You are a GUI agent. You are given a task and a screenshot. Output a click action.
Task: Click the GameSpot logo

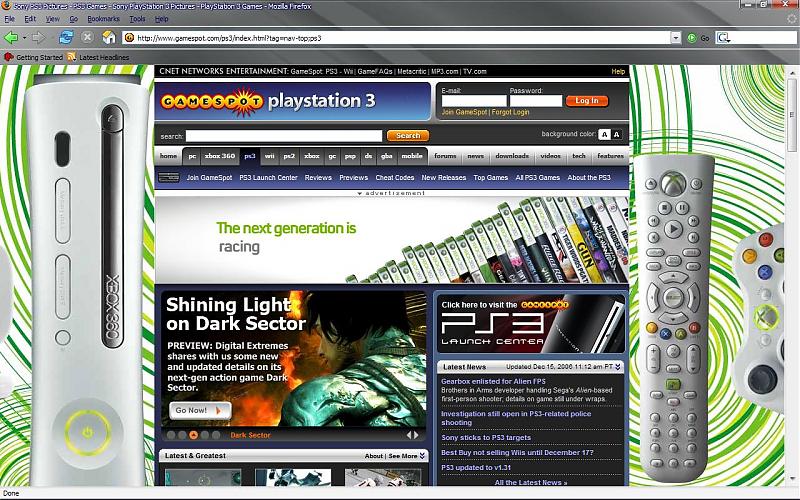click(209, 101)
